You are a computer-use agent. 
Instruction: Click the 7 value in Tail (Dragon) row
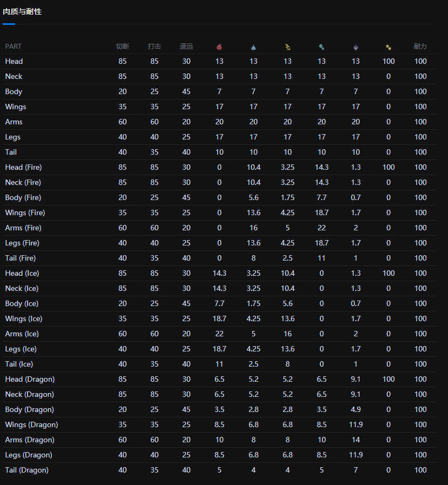[355, 470]
